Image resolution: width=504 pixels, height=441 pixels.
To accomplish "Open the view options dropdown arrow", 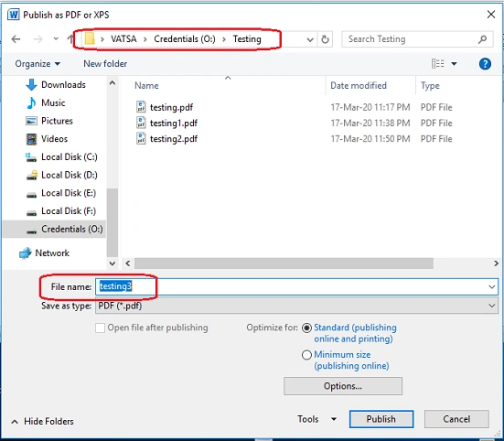I will pyautogui.click(x=454, y=64).
